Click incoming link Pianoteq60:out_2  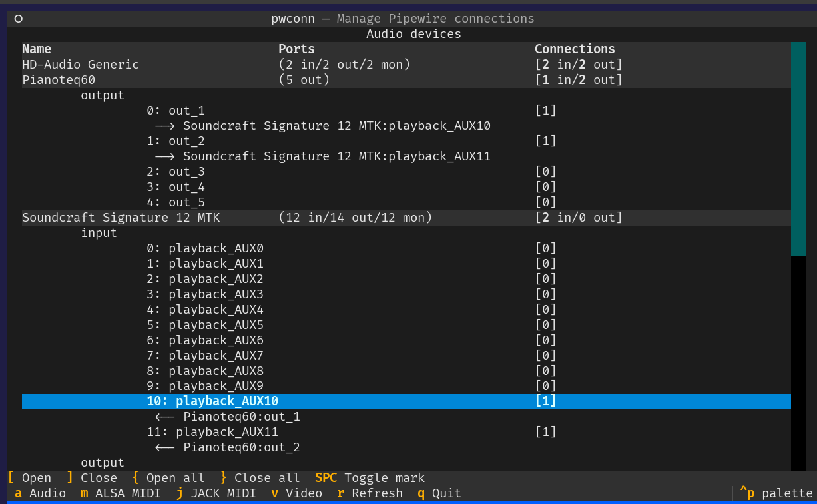[x=227, y=447]
